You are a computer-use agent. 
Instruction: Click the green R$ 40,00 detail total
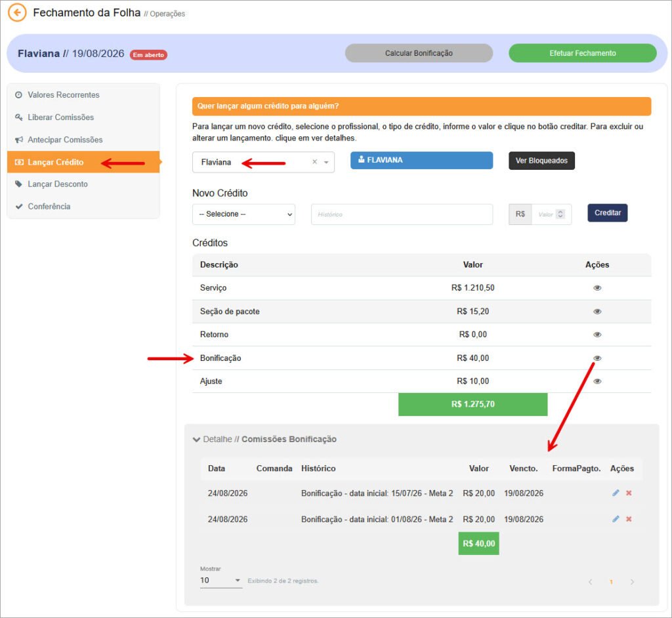478,543
